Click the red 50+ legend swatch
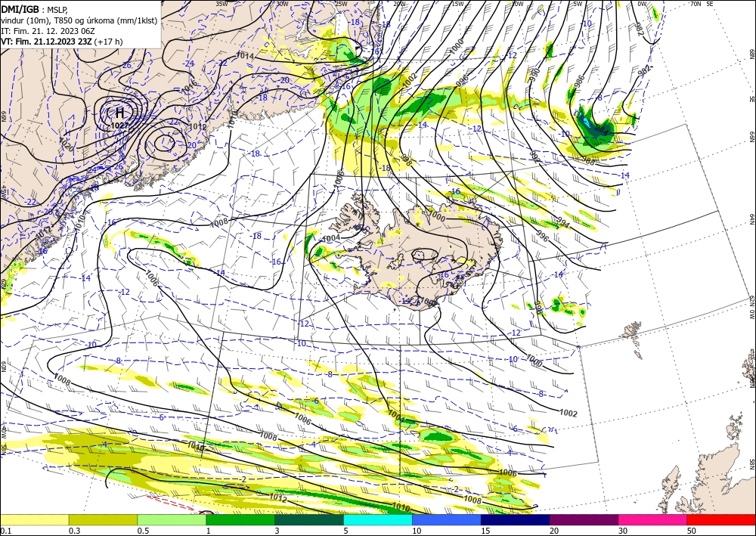This screenshot has height=536, width=756. (721, 519)
